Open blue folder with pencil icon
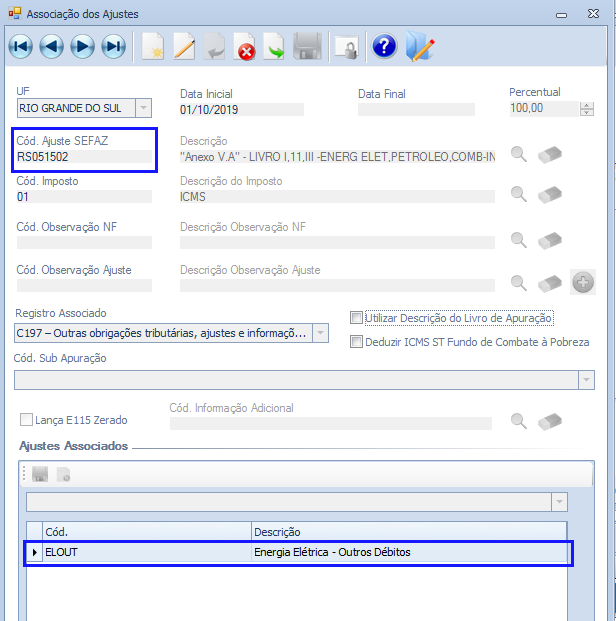This screenshot has height=621, width=616. (x=420, y=47)
